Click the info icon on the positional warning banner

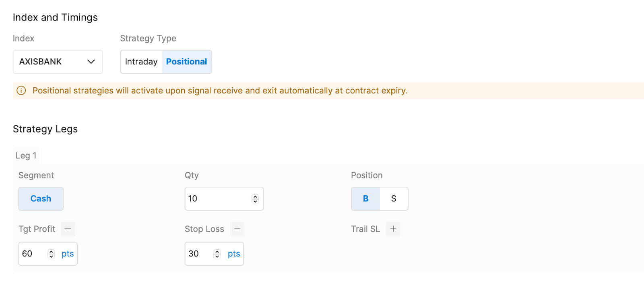(x=21, y=91)
